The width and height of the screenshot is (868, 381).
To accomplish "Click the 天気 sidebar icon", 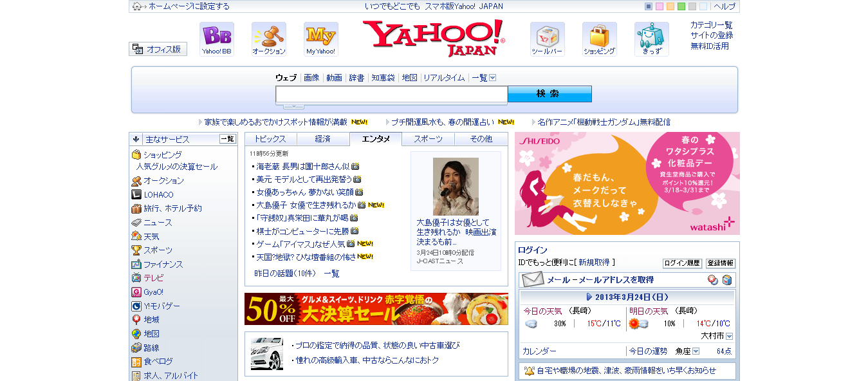I will pyautogui.click(x=136, y=236).
